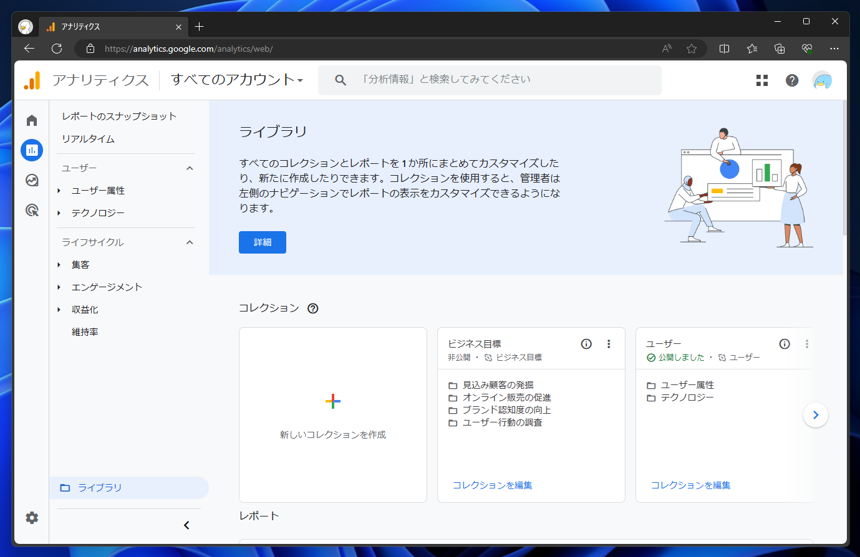The height and width of the screenshot is (557, 860).
Task: Open more options for ビジネス目標 card
Action: coord(608,344)
